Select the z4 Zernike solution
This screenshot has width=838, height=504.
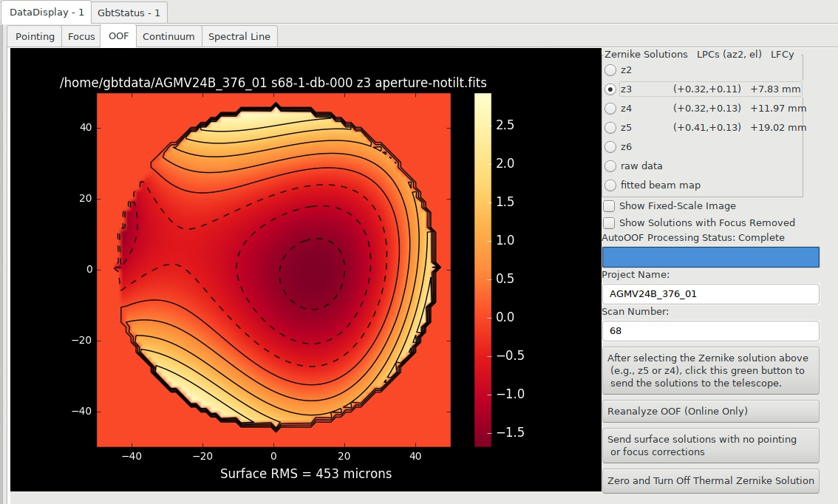[610, 109]
